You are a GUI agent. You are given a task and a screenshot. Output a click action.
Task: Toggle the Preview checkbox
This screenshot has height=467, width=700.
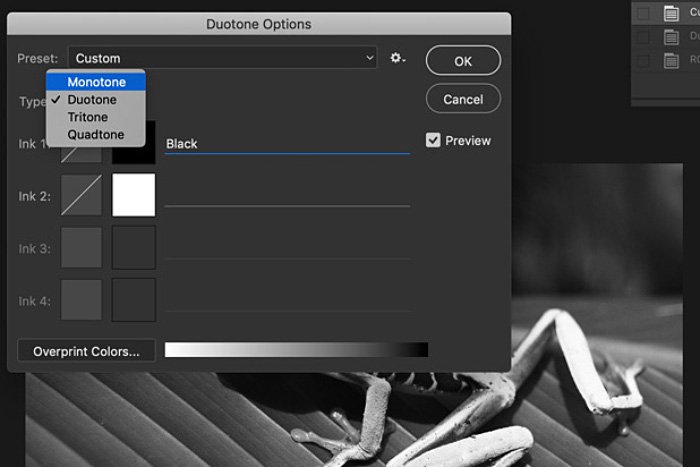[x=433, y=141]
